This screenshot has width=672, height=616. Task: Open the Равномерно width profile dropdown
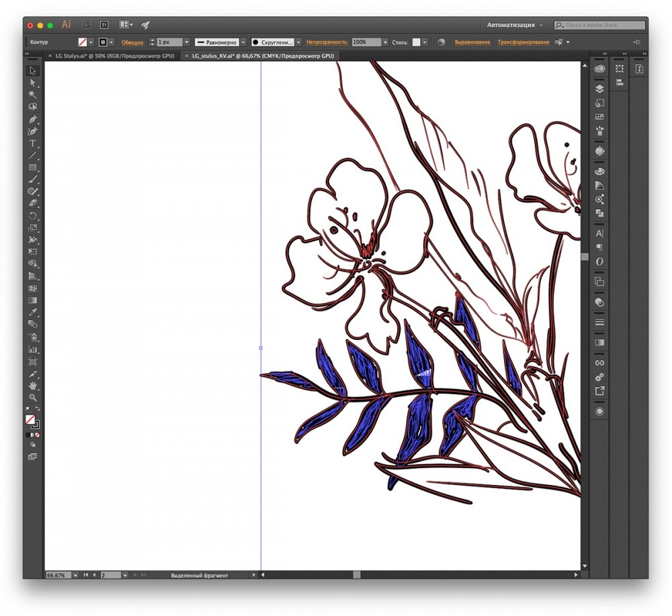[243, 42]
